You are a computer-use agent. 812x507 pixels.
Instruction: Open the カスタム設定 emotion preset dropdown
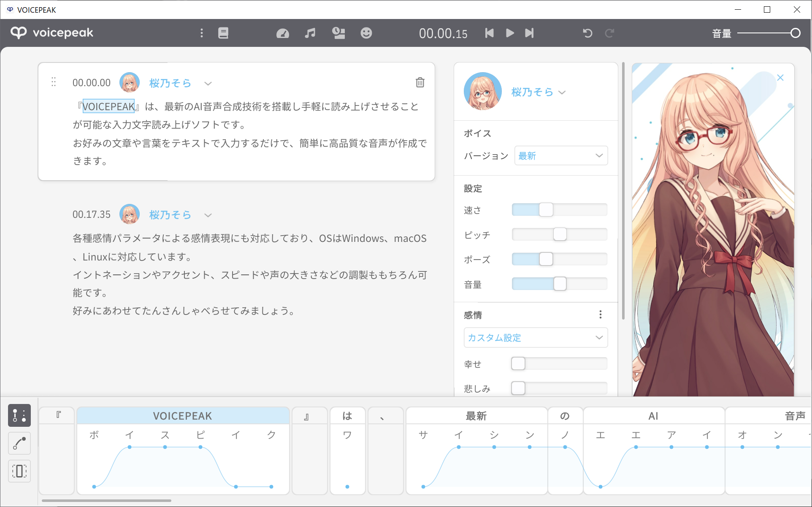click(x=535, y=337)
